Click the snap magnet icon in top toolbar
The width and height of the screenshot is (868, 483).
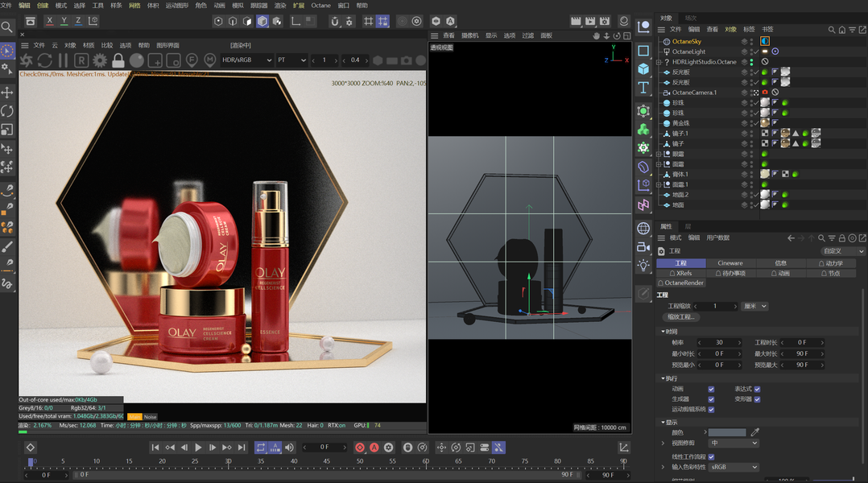334,21
